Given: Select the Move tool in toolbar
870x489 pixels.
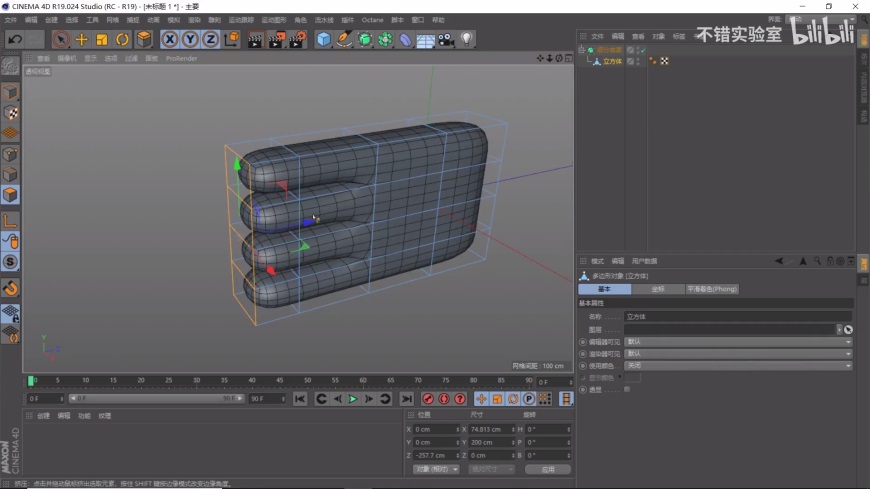Looking at the screenshot, I should 82,39.
